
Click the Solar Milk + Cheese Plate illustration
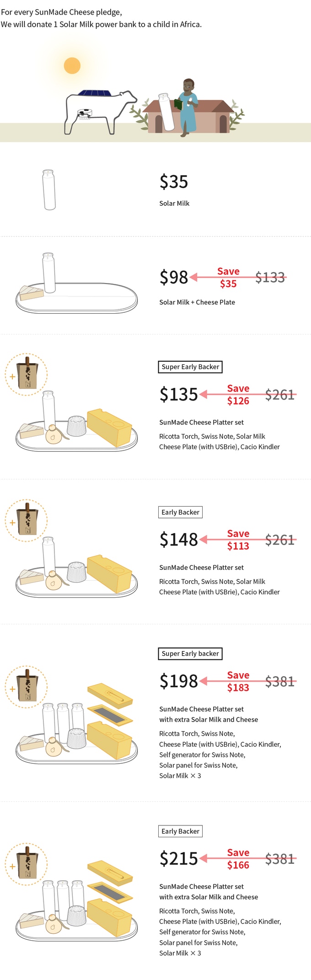tap(76, 283)
